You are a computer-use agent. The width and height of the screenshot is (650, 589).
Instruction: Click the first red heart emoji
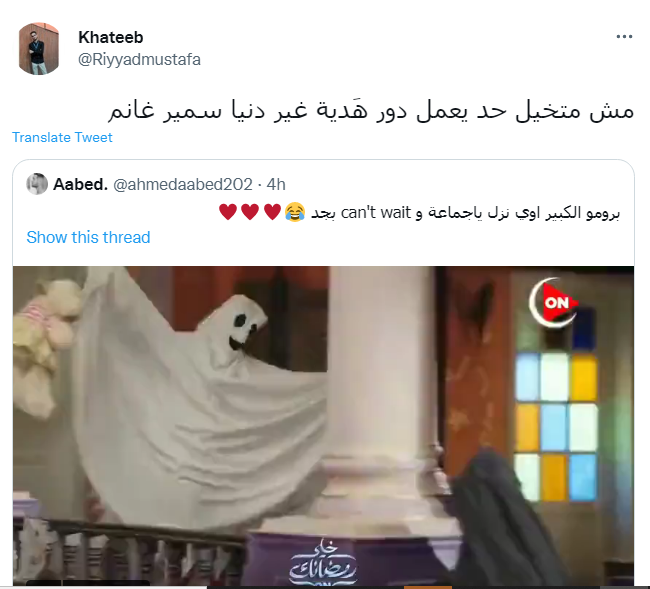tap(228, 212)
